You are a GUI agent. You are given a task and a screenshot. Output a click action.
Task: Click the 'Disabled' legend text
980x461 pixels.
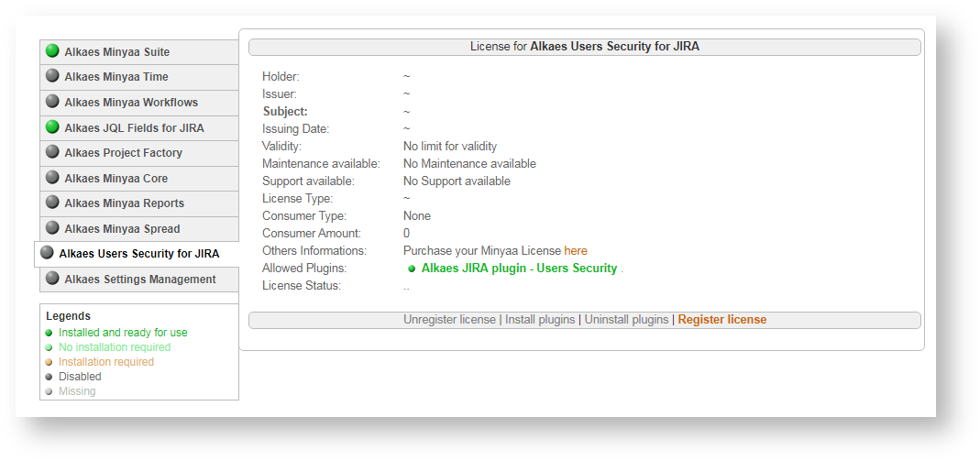pyautogui.click(x=80, y=377)
